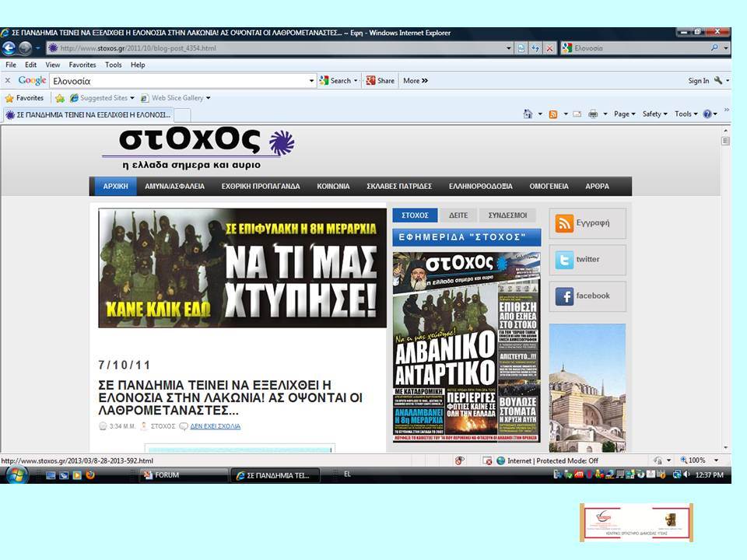Viewport: 747px width, 560px height.
Task: Click the ΔΕΝ ΕΧΕΙ ΣΧΟΛΙΑ comments link
Action: pos(216,426)
